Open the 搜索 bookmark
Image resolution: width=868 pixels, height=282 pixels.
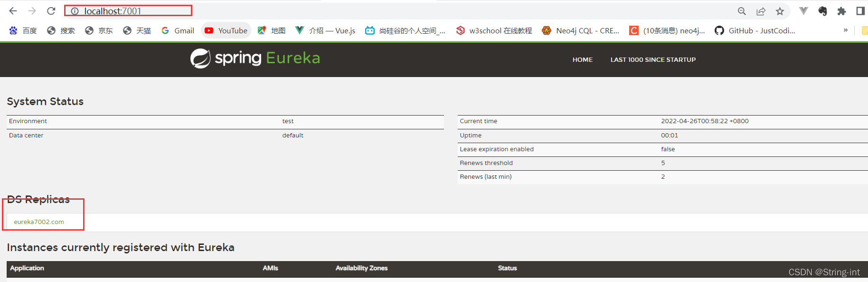coord(61,30)
